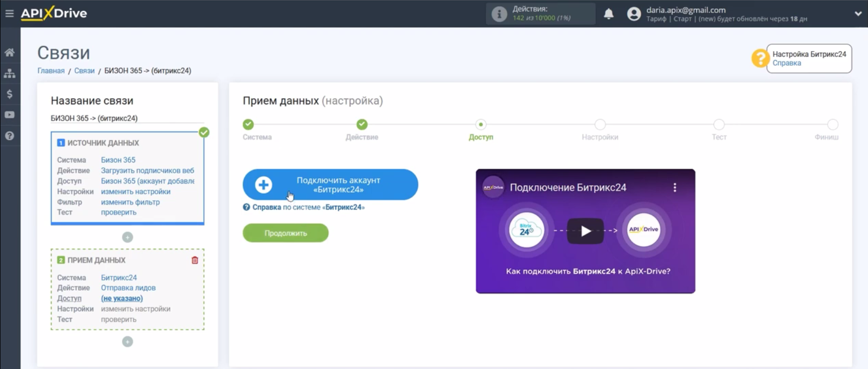The width and height of the screenshot is (868, 369).
Task: Click the actions counter 142 из 10'000
Action: click(x=542, y=18)
